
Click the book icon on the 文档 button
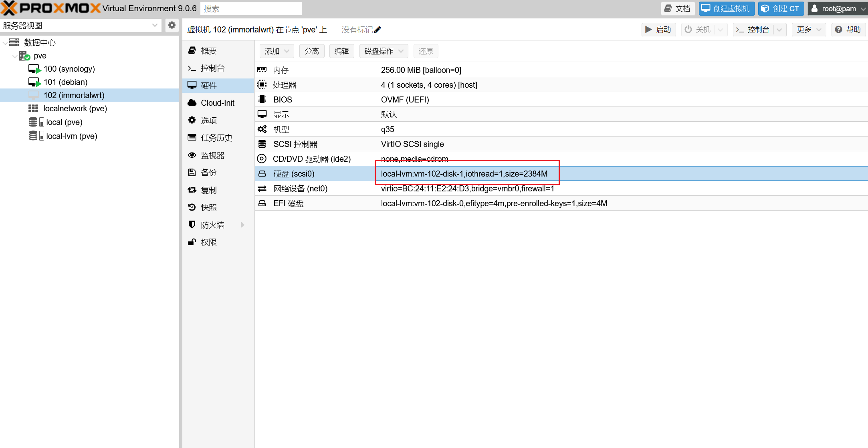coord(668,8)
